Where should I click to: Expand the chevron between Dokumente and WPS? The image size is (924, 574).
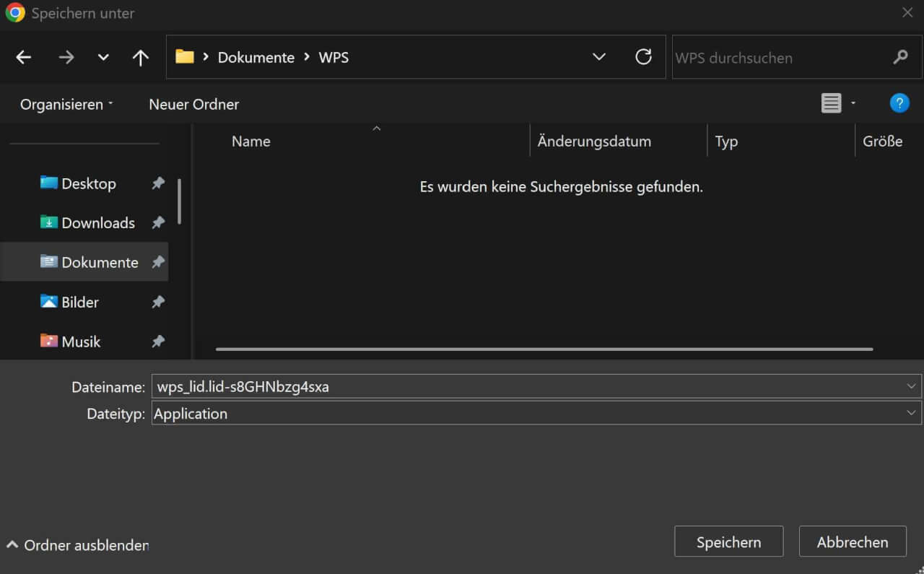307,57
